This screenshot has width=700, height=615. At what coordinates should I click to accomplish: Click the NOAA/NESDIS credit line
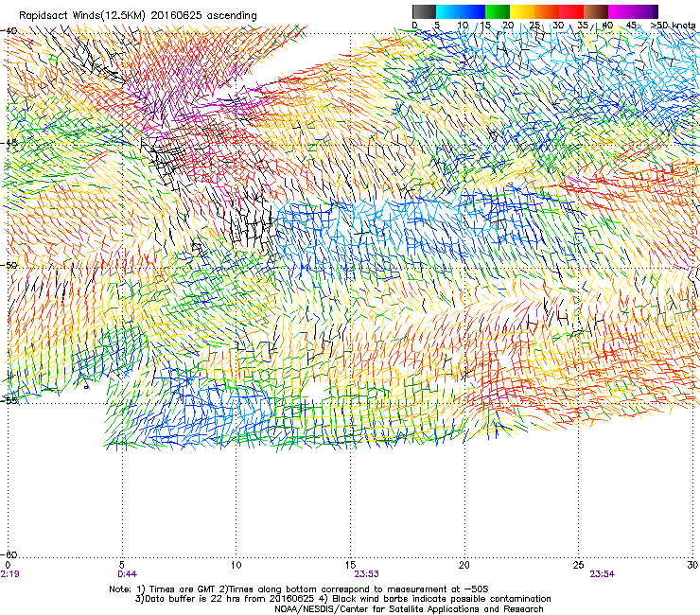pyautogui.click(x=409, y=609)
